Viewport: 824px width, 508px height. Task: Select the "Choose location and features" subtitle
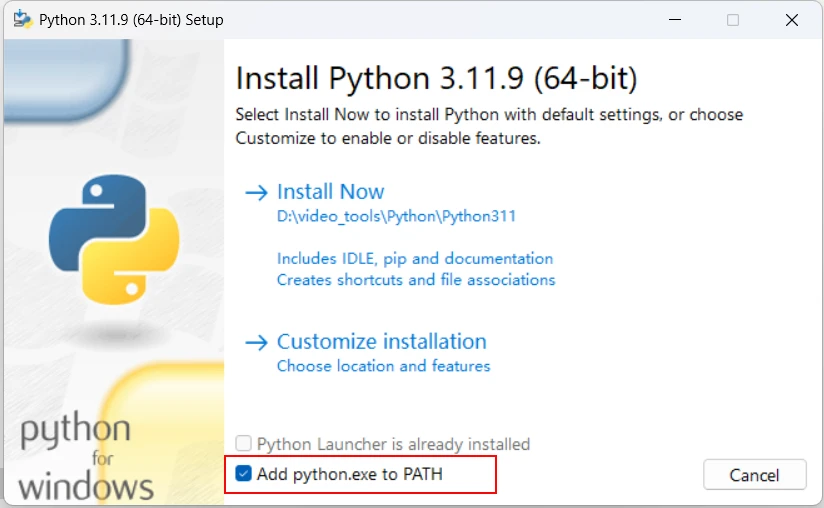pos(383,366)
